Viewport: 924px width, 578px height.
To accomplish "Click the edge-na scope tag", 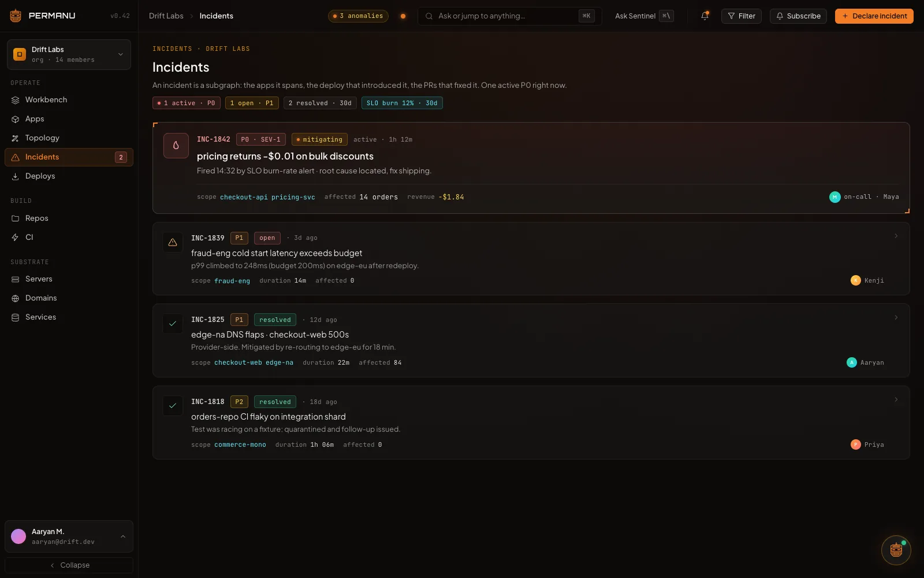I will 280,362.
